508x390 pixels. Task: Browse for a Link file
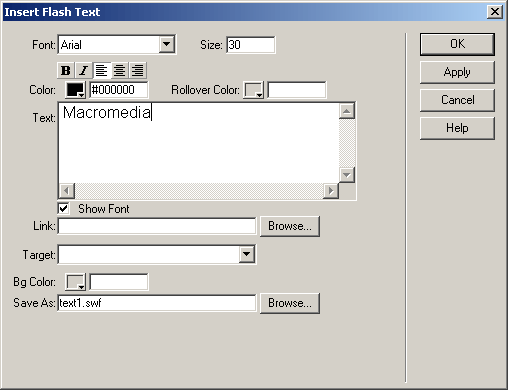(290, 226)
